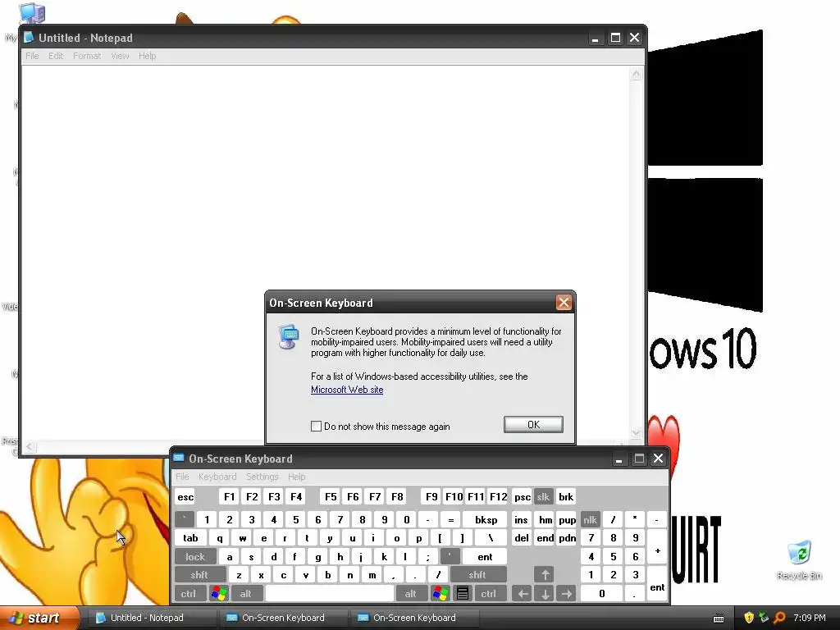Screen dimensions: 840x630
Task: Click the clock showing 7:09 PM
Action: (x=810, y=618)
